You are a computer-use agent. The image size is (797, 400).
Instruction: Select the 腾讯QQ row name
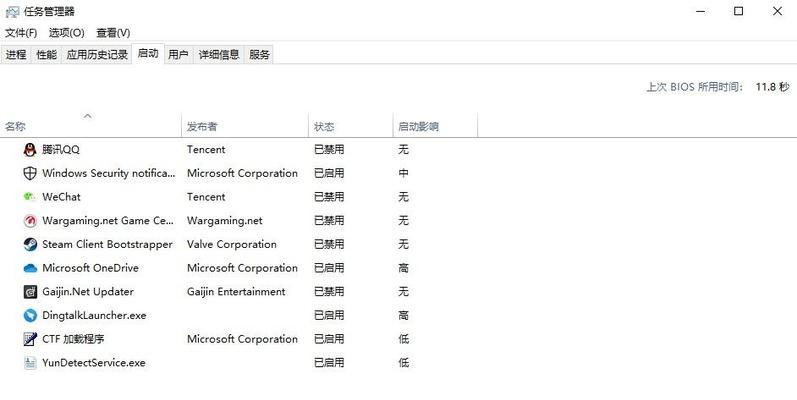61,149
